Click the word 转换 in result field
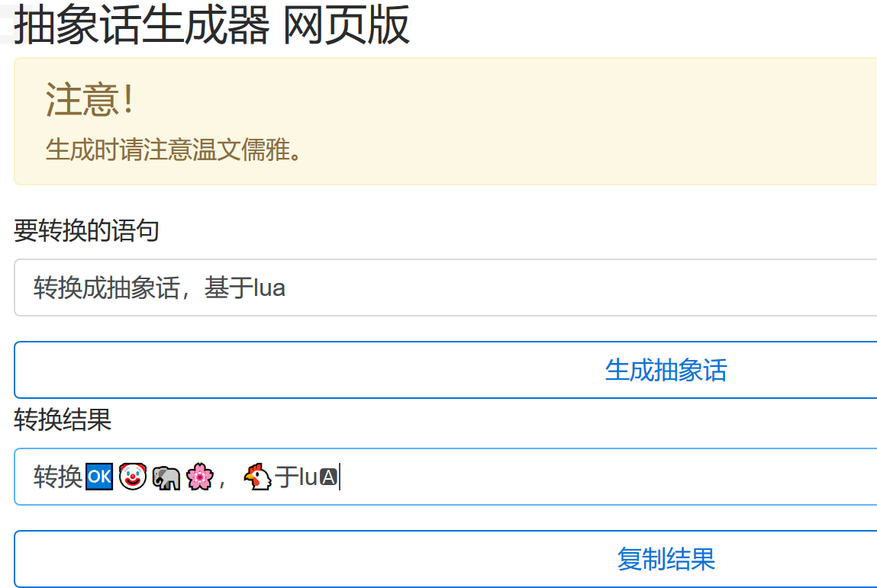 tap(58, 477)
